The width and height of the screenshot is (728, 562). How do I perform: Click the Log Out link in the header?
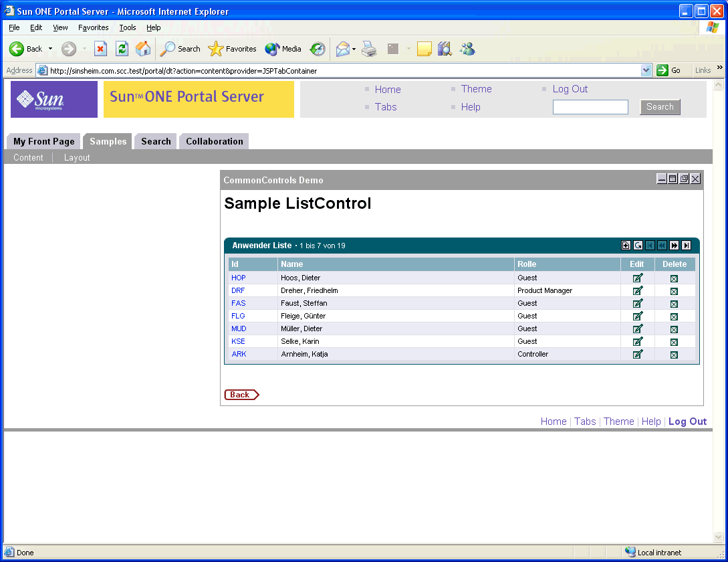point(570,89)
